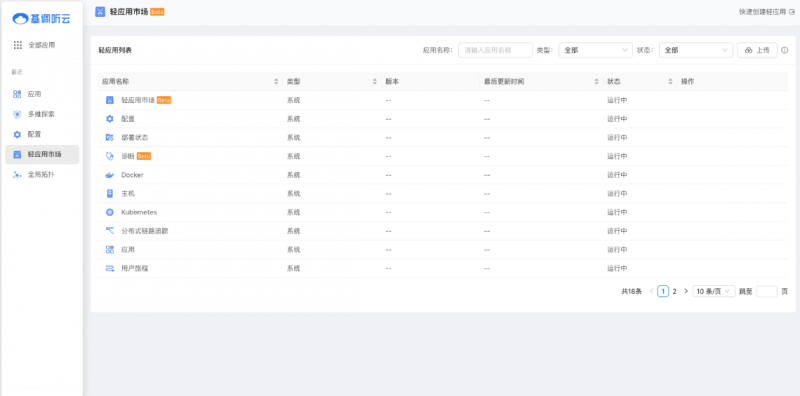Go to 全局拓扑 in the sidebar

[42, 175]
